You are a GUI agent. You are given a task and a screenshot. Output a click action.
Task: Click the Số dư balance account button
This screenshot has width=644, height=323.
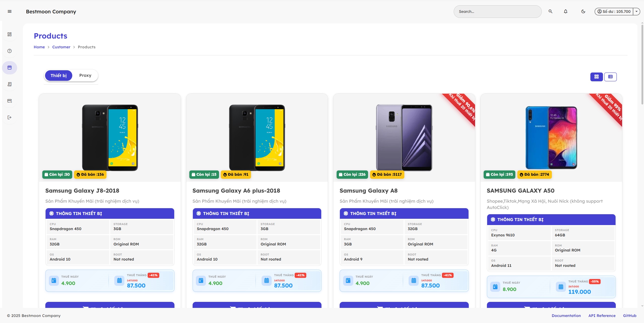click(x=614, y=11)
